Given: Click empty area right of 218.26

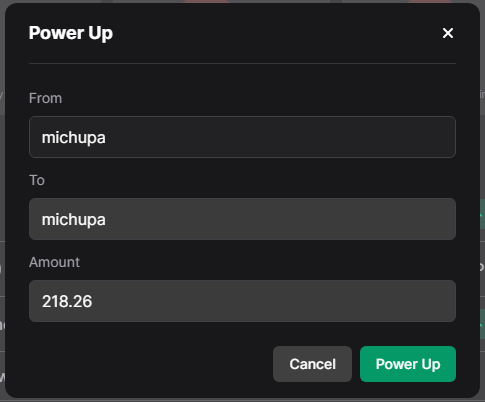Looking at the screenshot, I should point(273,301).
